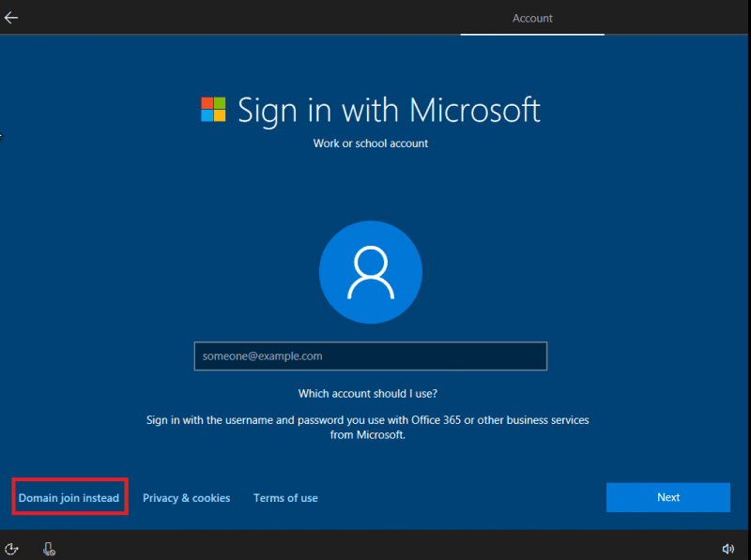
Task: Click 'Which account should I use?' text
Action: 368,393
